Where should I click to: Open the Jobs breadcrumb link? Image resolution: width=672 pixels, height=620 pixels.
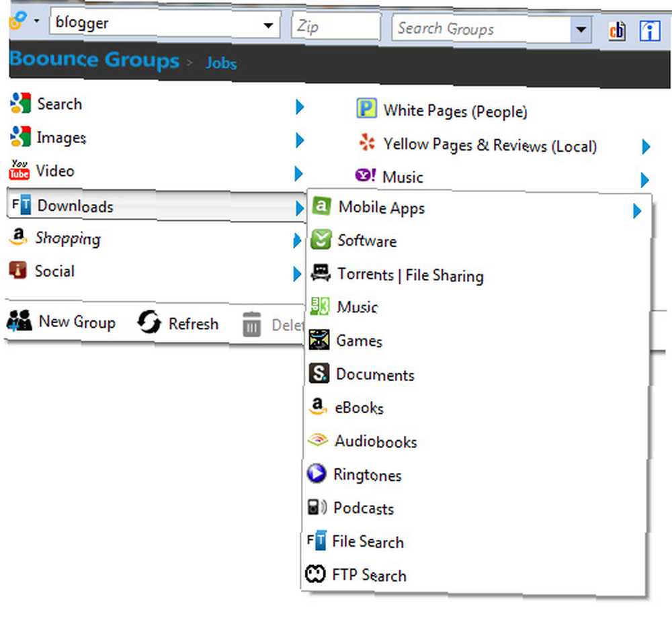pyautogui.click(x=221, y=63)
